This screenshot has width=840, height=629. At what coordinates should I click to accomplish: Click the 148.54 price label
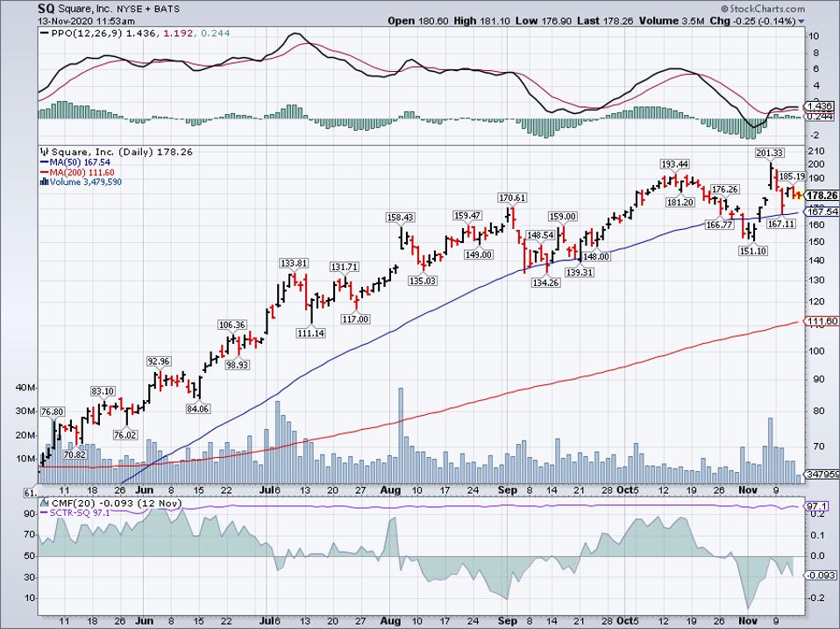point(540,235)
